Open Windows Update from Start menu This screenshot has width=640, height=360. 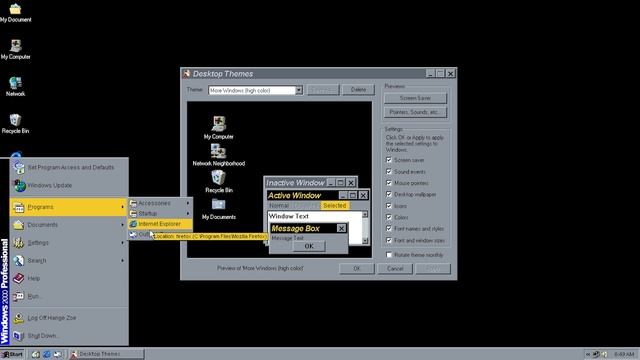[69, 185]
